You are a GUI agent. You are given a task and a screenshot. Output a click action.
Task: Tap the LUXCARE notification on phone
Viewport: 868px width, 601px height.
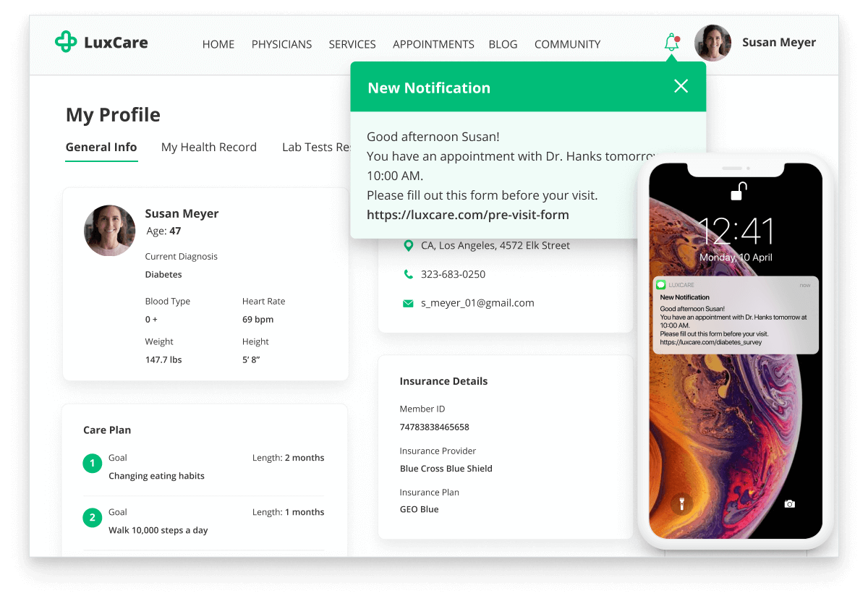click(x=735, y=315)
